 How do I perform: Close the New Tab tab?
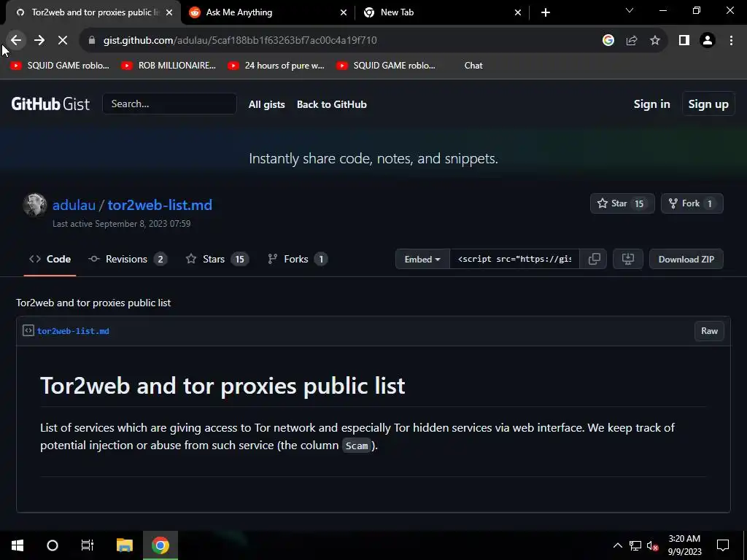point(518,12)
